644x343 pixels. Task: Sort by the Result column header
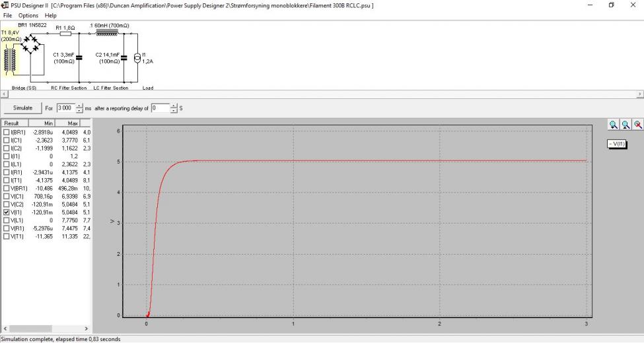15,123
